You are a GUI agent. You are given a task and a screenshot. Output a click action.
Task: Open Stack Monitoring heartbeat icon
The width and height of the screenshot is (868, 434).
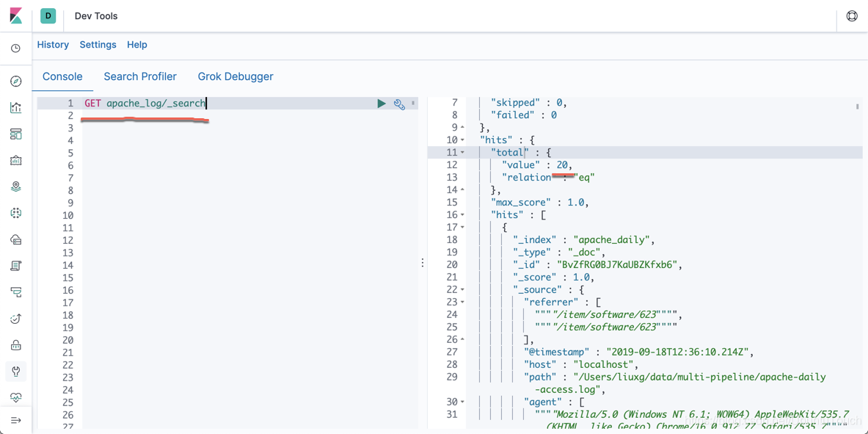pyautogui.click(x=16, y=397)
